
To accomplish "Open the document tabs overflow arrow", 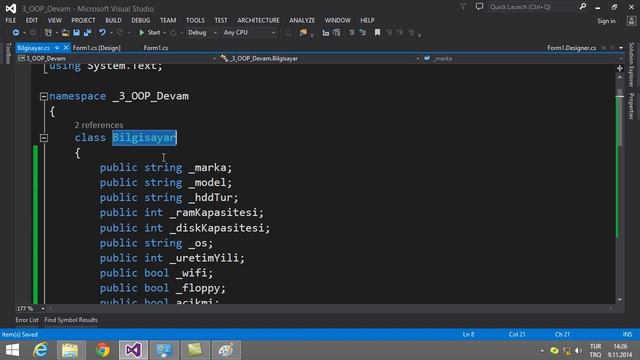I will pos(621,48).
